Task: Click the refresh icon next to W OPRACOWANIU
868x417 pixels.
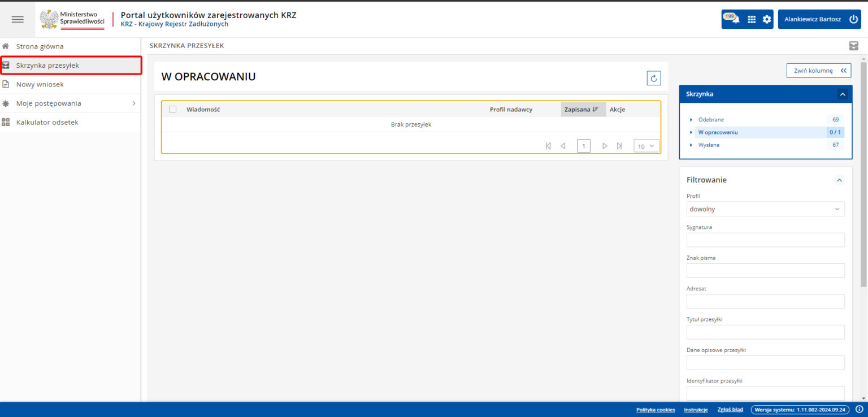Action: (654, 79)
